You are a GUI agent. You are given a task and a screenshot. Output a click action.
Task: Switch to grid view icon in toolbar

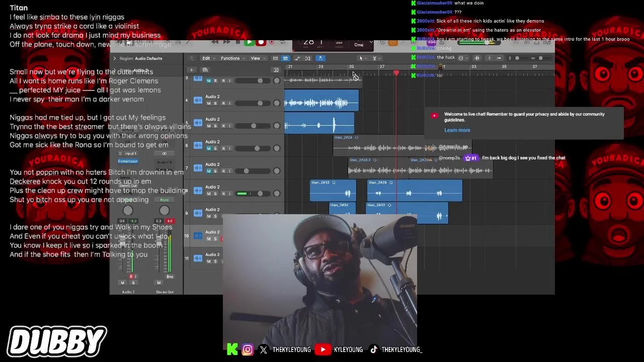[x=275, y=58]
